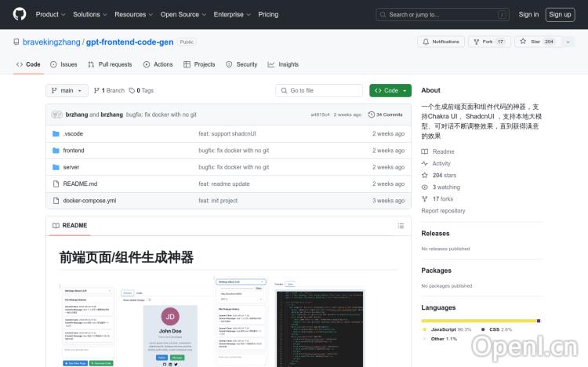Image resolution: width=588 pixels, height=367 pixels.
Task: Click the Activity pulse icon in About
Action: coord(425,163)
